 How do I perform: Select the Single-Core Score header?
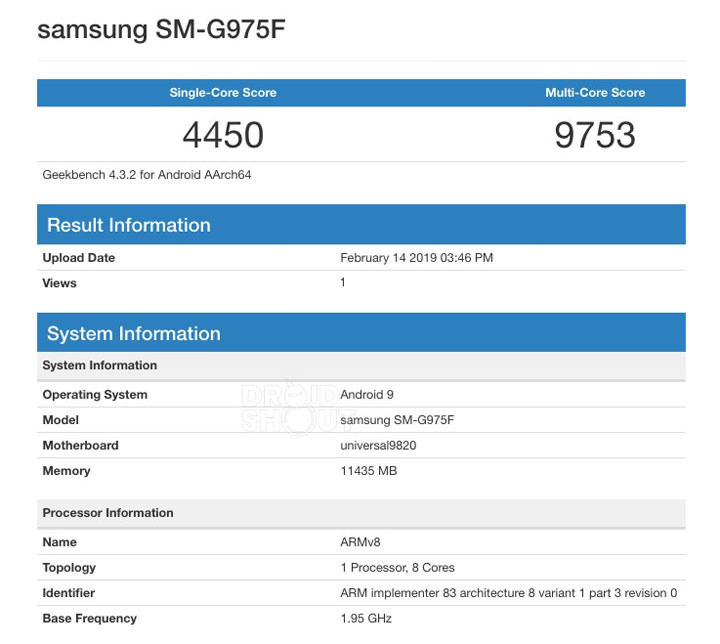point(223,93)
